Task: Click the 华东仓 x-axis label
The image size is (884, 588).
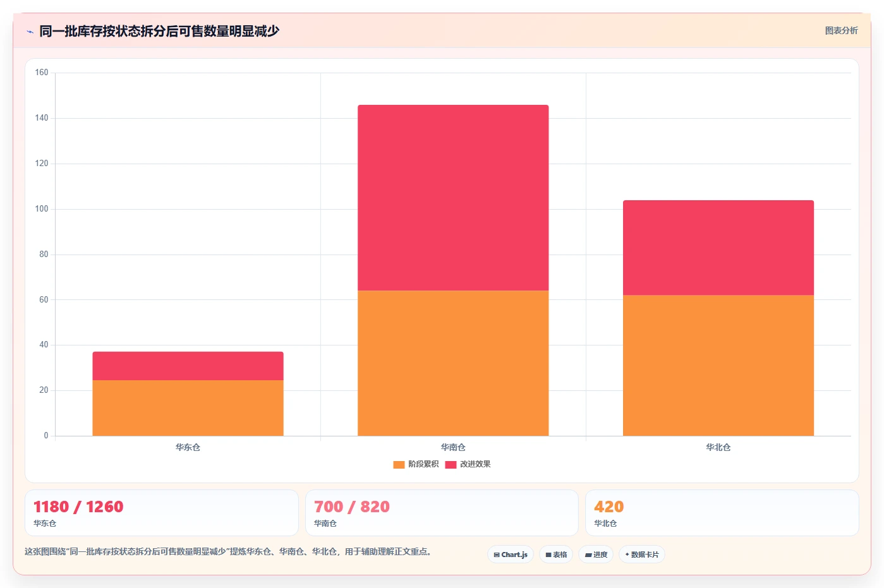Action: coord(188,447)
